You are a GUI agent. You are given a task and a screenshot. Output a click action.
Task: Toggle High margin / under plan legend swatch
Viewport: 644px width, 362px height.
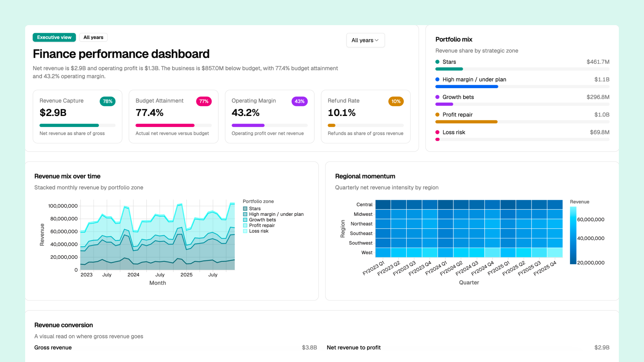click(245, 214)
